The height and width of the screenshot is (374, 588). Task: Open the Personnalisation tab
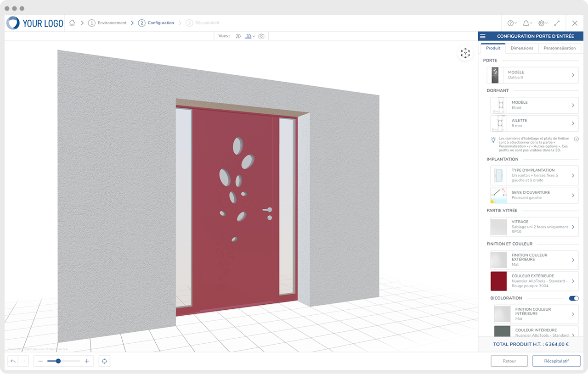pos(560,48)
